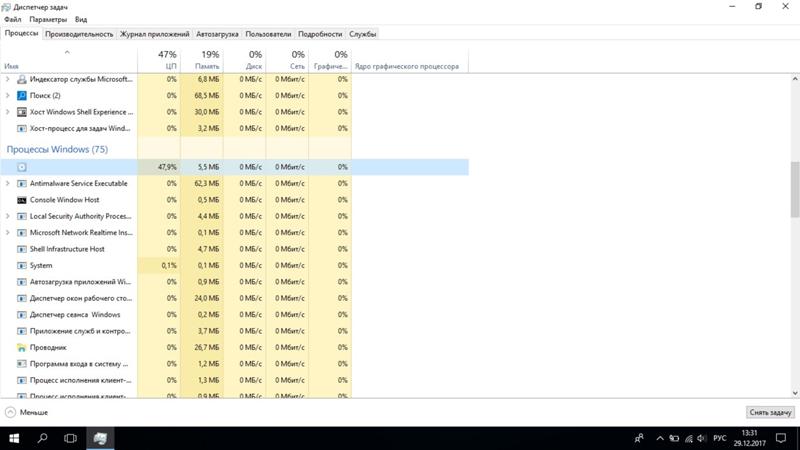Switch to the Автозагрузка tab
The height and width of the screenshot is (450, 800).
pyautogui.click(x=217, y=34)
